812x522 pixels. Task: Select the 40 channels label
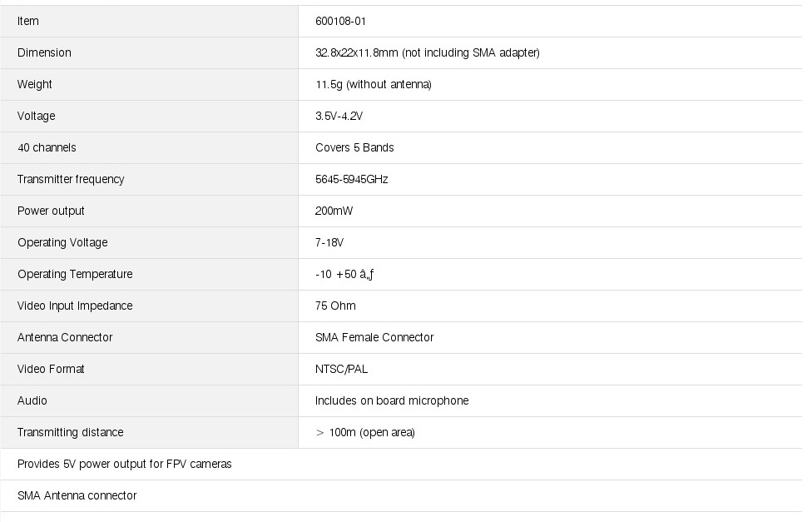(47, 147)
